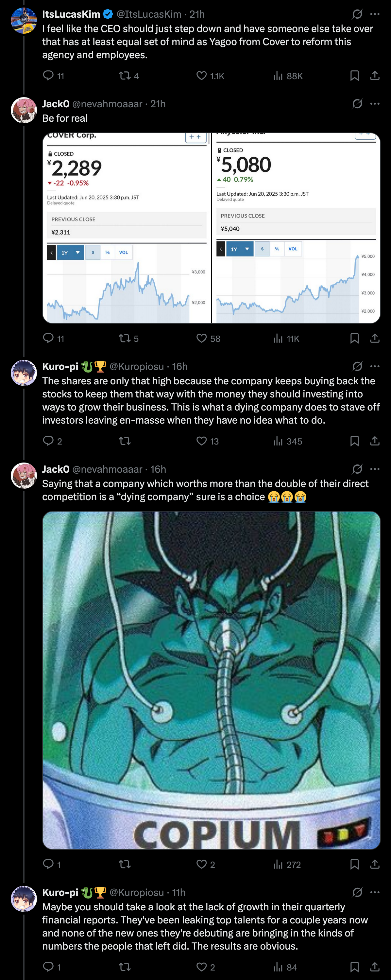This screenshot has height=980, width=391.
Task: Open the @ItsLucasKim profile handle
Action: pyautogui.click(x=149, y=14)
